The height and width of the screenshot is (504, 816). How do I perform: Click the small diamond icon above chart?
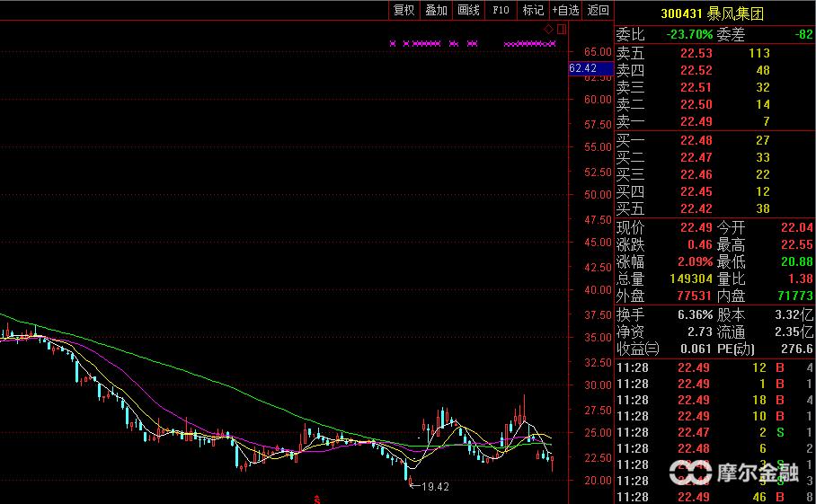coord(549,30)
